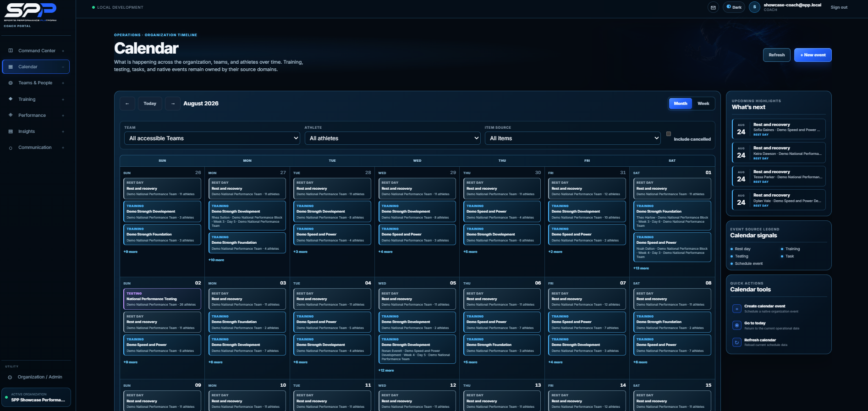
Task: Select the Calendar sidebar icon
Action: click(11, 67)
